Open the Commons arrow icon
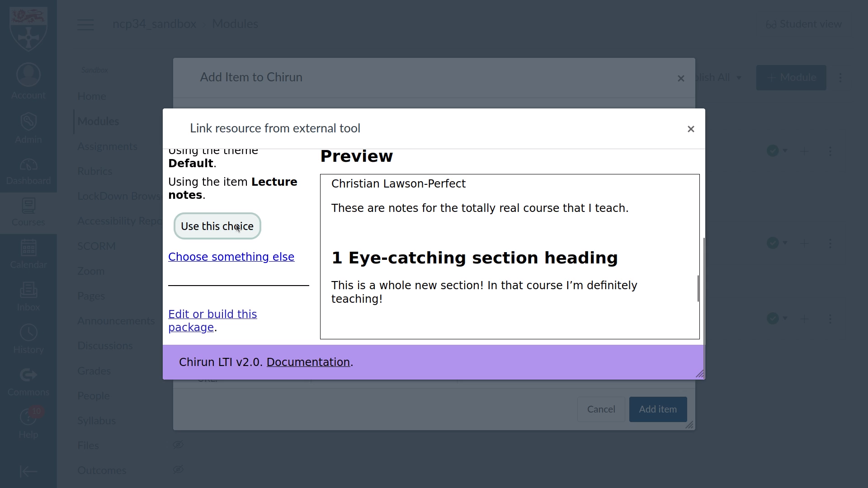 28,375
